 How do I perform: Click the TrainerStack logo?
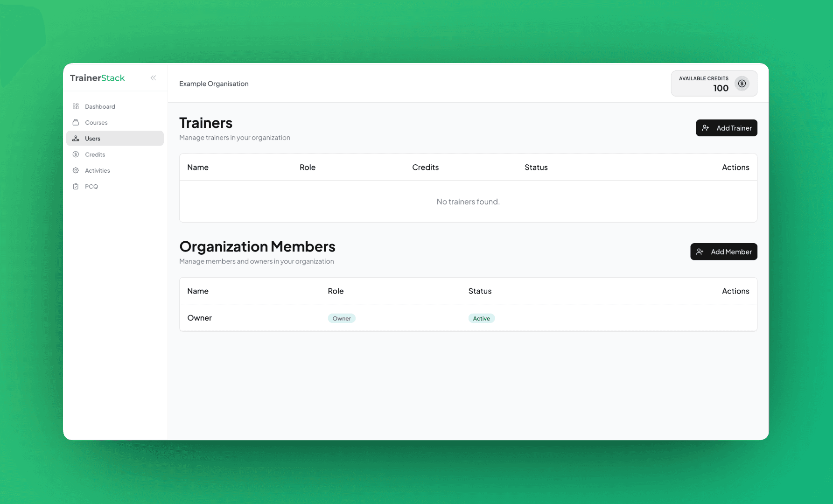point(97,78)
